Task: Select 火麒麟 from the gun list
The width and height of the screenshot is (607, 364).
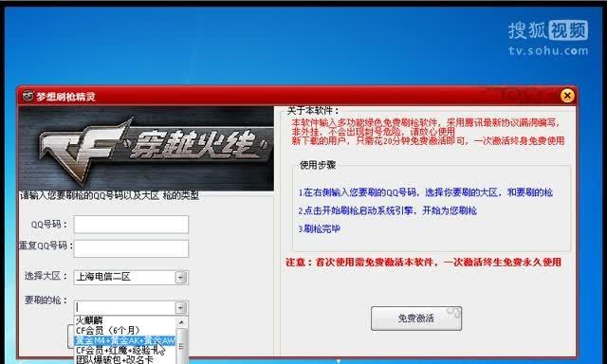Action: (124, 320)
